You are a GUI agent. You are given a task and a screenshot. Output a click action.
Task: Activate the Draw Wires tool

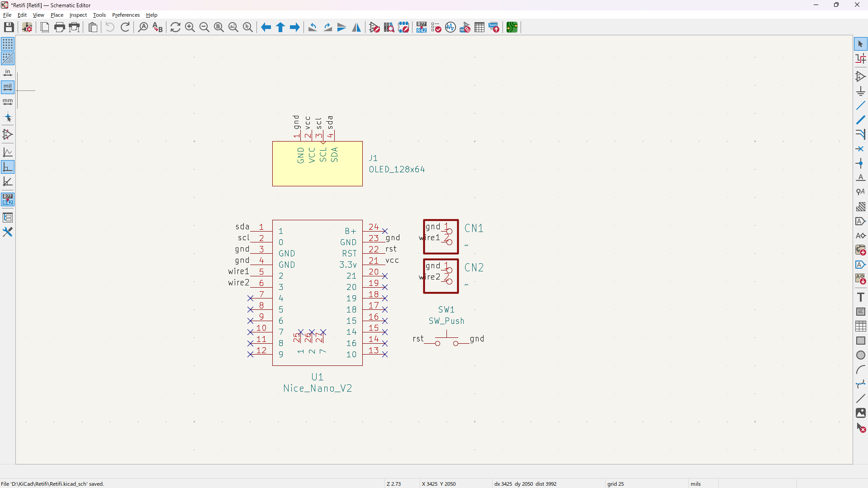860,106
